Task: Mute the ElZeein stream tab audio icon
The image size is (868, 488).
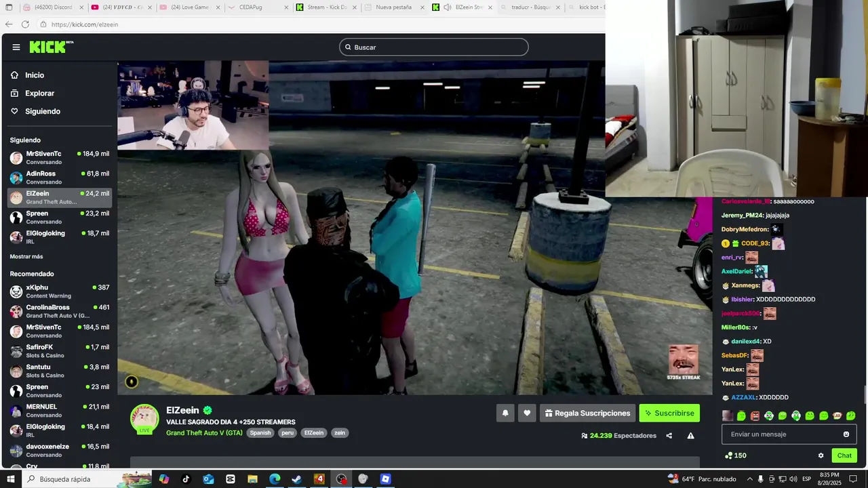Action: click(x=447, y=7)
